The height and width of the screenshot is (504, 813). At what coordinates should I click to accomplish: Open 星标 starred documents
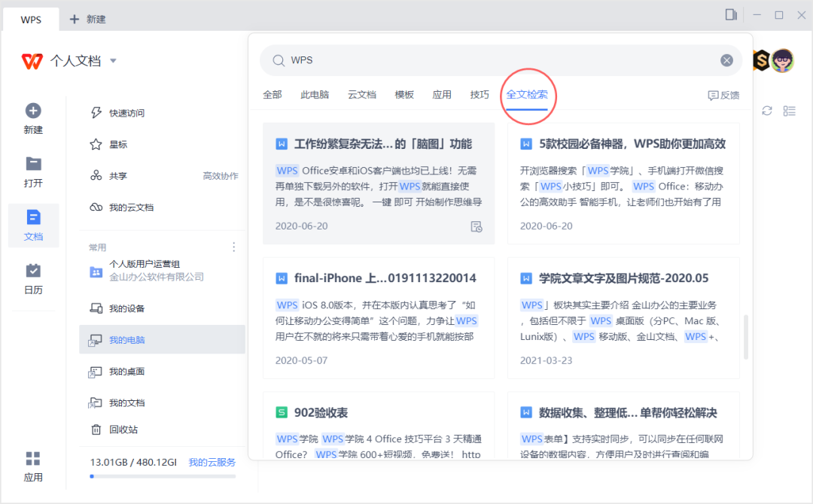point(96,144)
